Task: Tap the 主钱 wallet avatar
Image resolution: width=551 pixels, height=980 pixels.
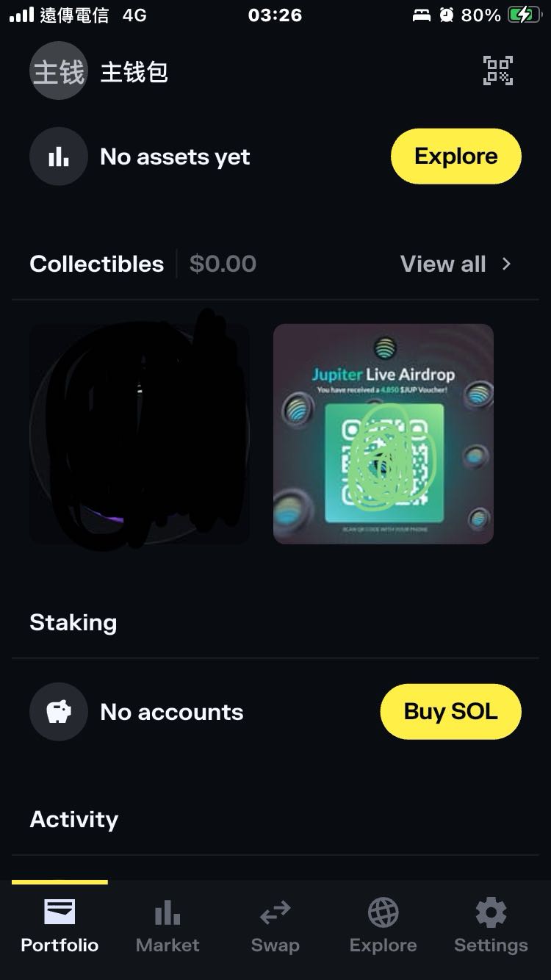Action: [58, 71]
